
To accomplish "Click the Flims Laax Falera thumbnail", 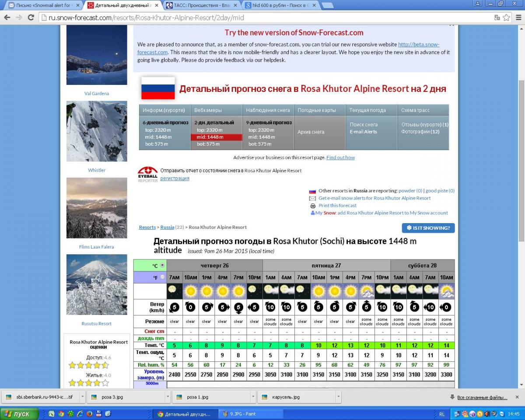I will tap(97, 208).
